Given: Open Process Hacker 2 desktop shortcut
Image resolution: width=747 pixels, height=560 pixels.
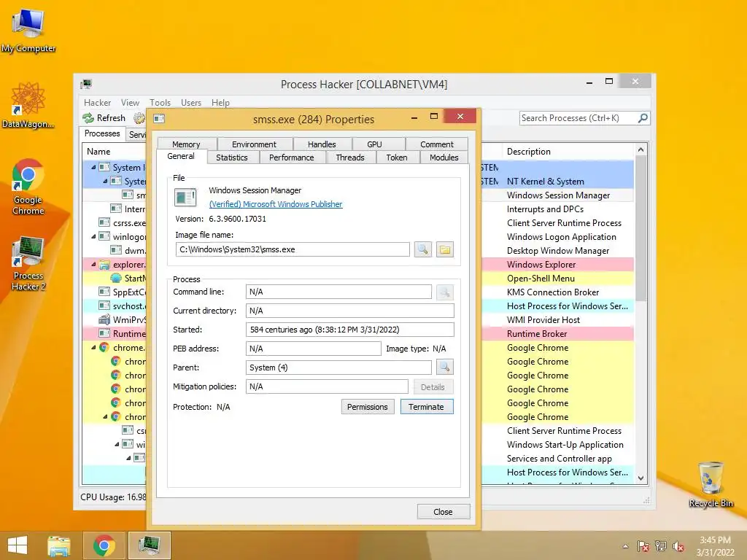Looking at the screenshot, I should [x=28, y=262].
